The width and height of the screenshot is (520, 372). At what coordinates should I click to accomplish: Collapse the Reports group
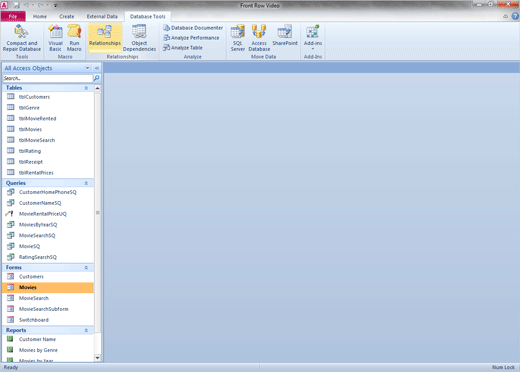pos(86,330)
